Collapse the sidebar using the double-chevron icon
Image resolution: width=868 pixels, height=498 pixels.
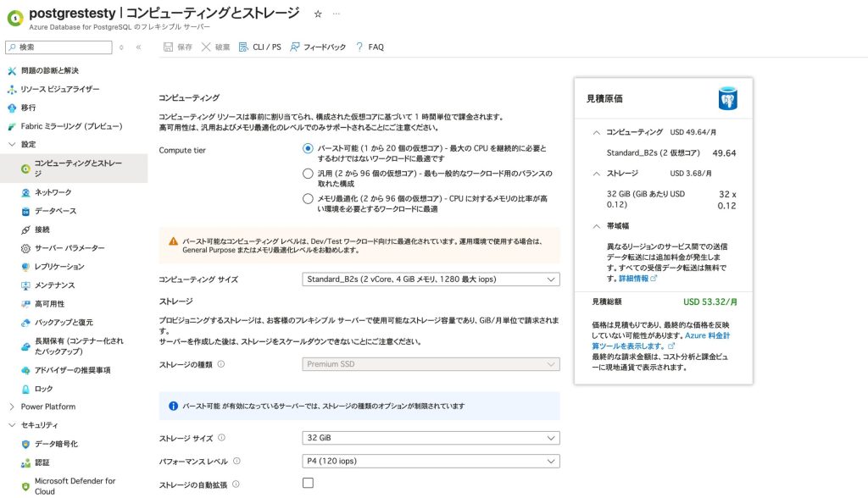point(138,47)
